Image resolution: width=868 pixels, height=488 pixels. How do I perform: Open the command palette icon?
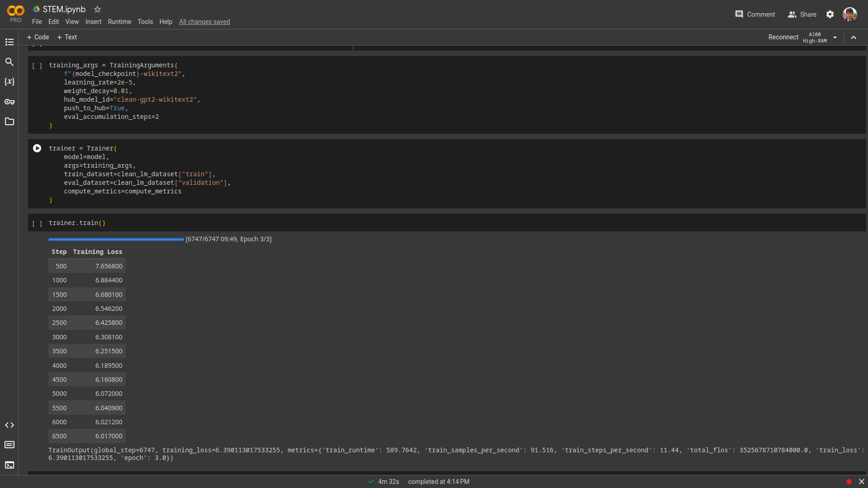(x=9, y=445)
